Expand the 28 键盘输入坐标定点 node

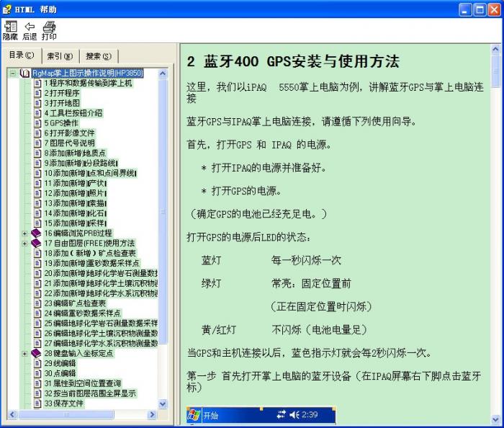tap(24, 354)
